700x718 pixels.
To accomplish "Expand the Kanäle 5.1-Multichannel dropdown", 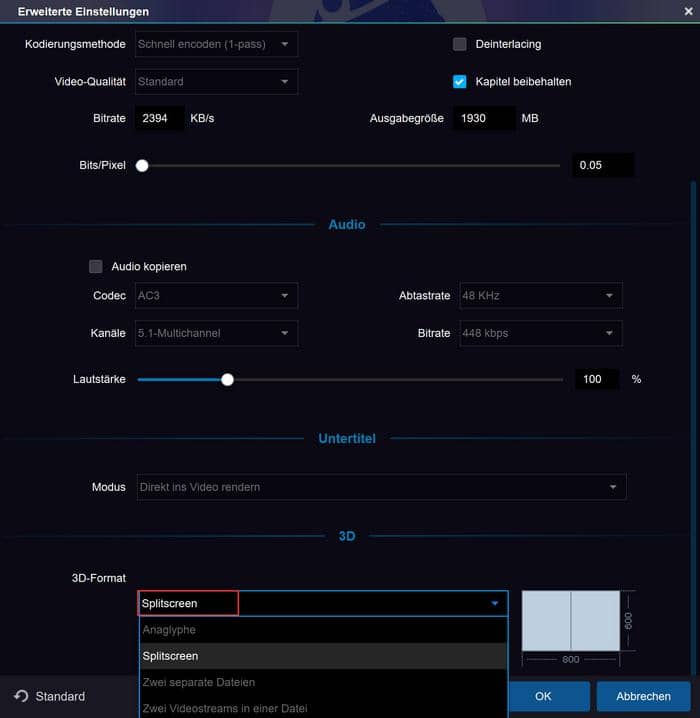I will pyautogui.click(x=216, y=333).
